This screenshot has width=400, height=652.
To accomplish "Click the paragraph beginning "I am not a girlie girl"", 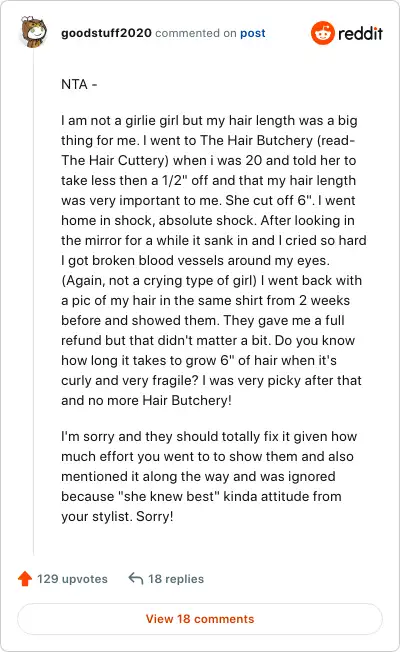I will click(x=214, y=260).
